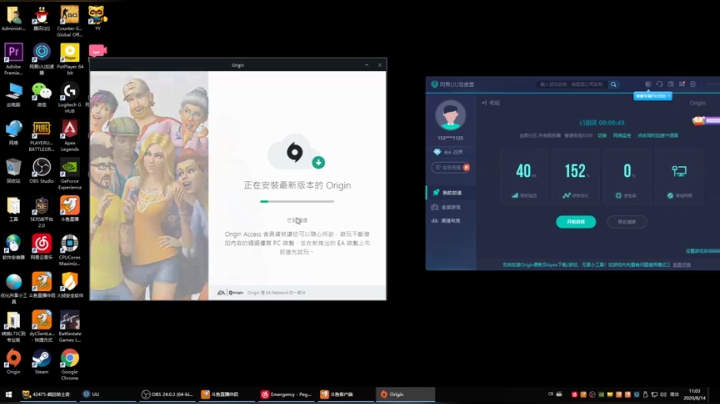Click the volume icon in system tray
Viewport: 720px width, 404px height.
(x=663, y=394)
